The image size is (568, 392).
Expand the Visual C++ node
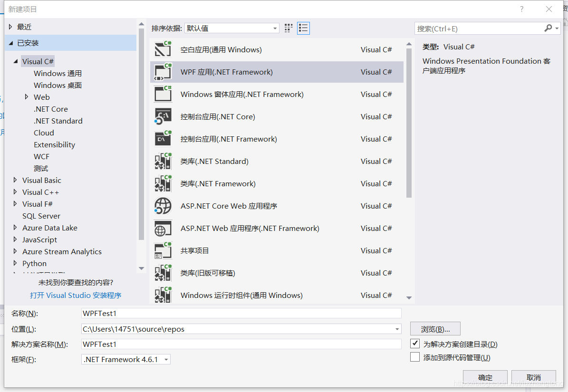click(15, 192)
